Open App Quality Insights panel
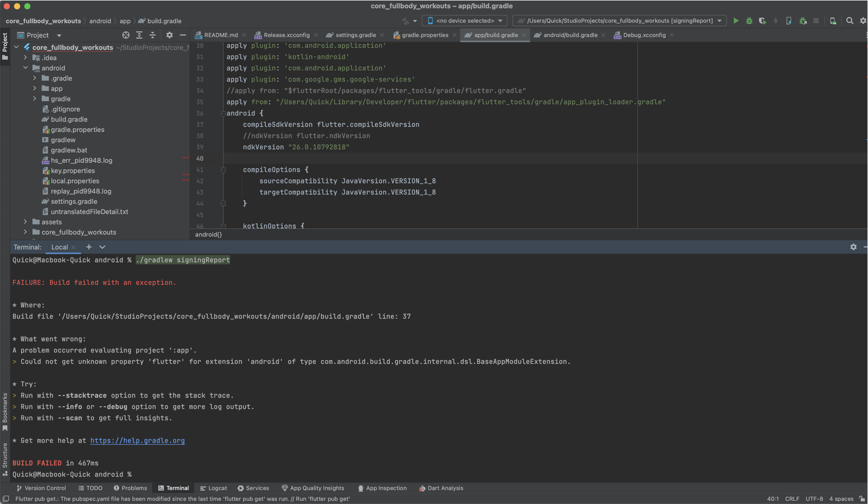The height and width of the screenshot is (504, 868). [x=313, y=488]
